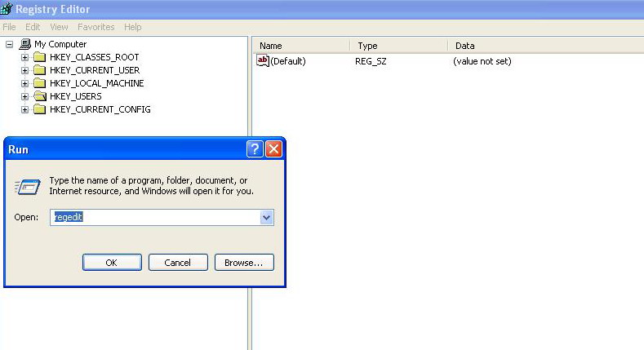
Task: Open the View menu
Action: pos(59,27)
